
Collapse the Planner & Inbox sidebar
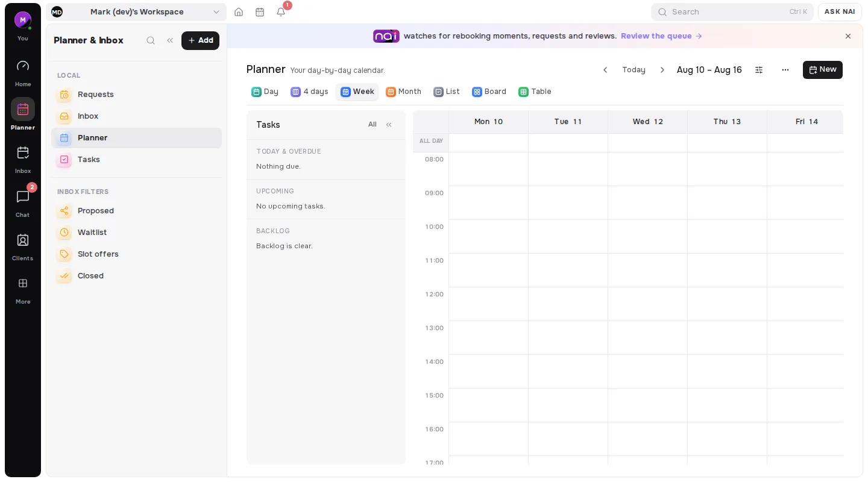pyautogui.click(x=170, y=40)
